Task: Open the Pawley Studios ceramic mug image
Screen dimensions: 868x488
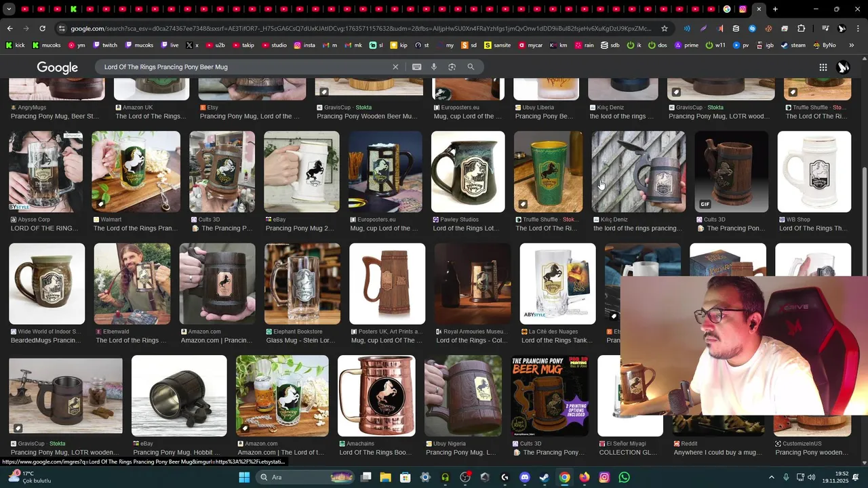Action: click(468, 171)
